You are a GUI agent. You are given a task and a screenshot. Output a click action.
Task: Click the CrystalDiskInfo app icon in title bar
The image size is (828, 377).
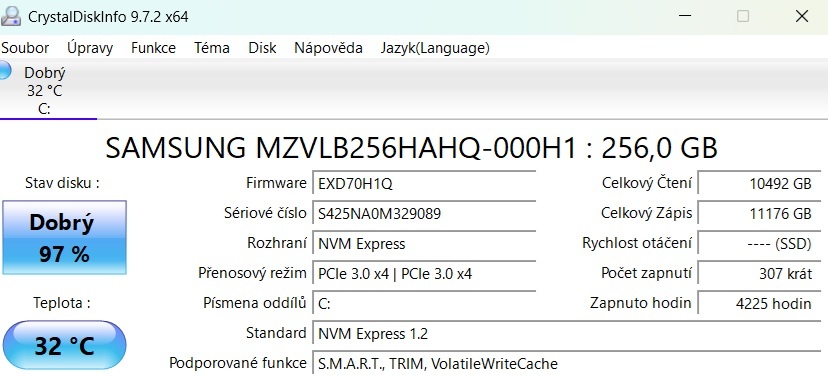11,16
